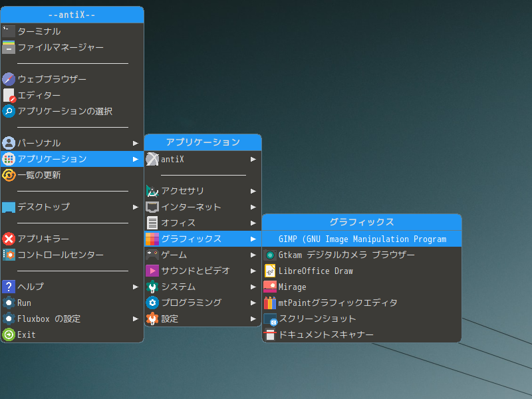This screenshot has width=532, height=399.
Task: Click the LibreOffice Draw label
Action: coord(315,271)
